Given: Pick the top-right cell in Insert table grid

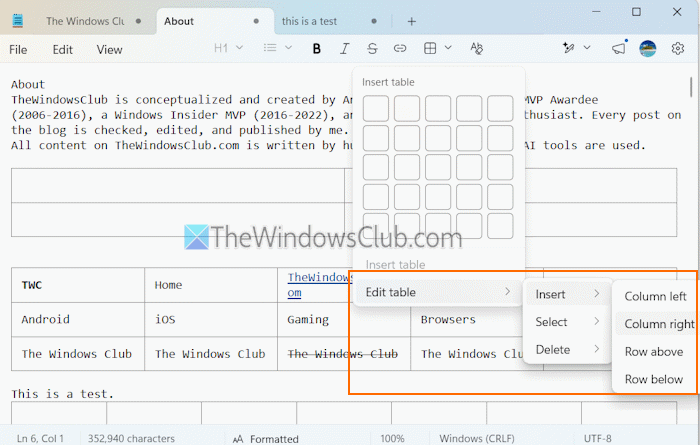Looking at the screenshot, I should coord(500,108).
